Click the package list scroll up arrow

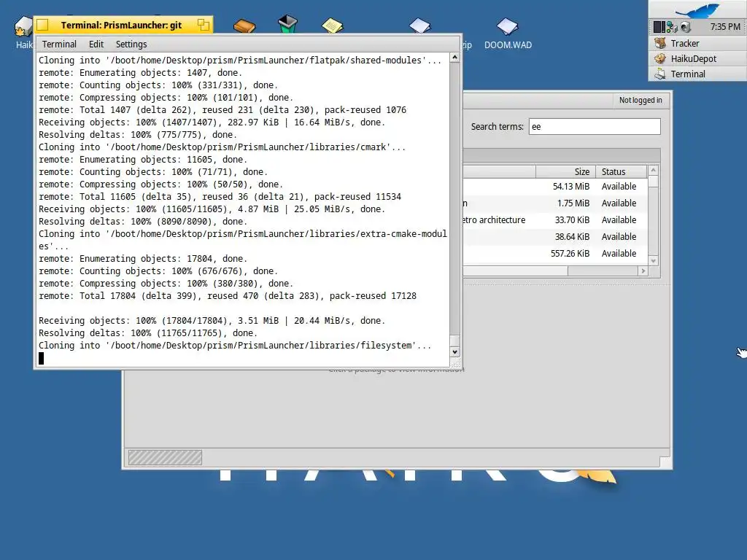pos(653,170)
